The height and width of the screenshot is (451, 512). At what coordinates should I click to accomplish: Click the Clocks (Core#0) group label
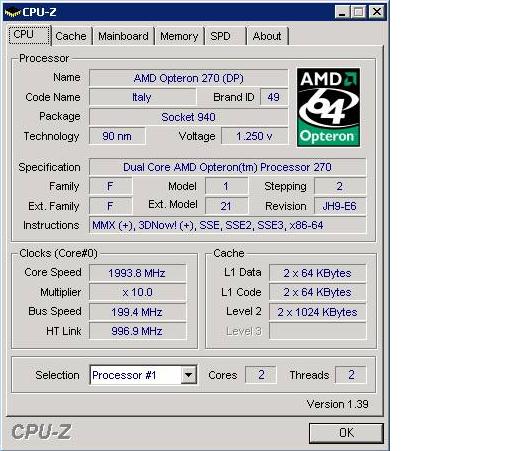click(x=58, y=253)
